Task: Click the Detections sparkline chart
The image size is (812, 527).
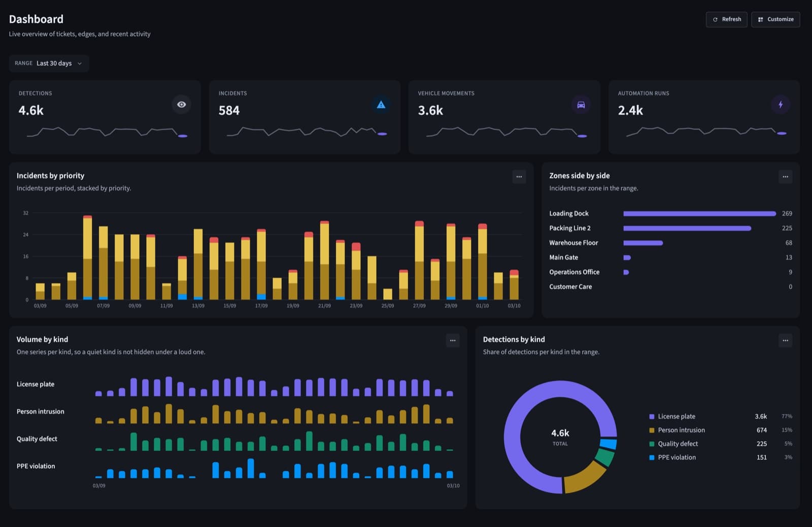Action: tap(107, 132)
